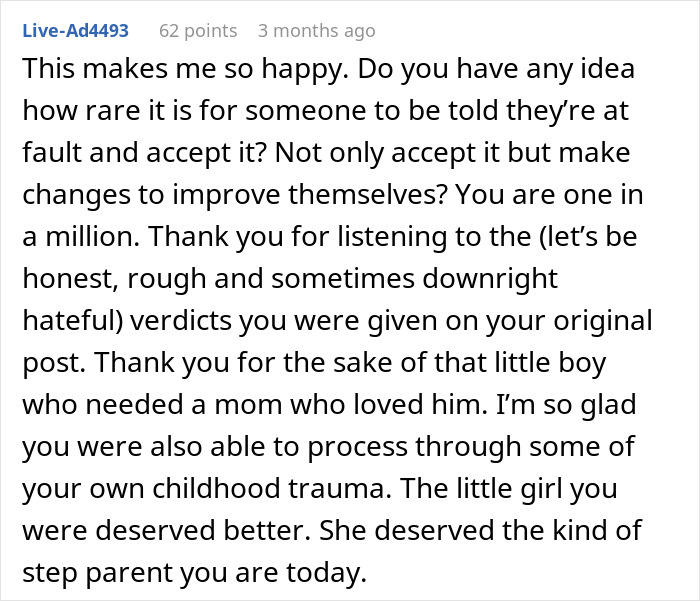Click the words 'process through some of'
The image size is (700, 601).
coord(471,448)
